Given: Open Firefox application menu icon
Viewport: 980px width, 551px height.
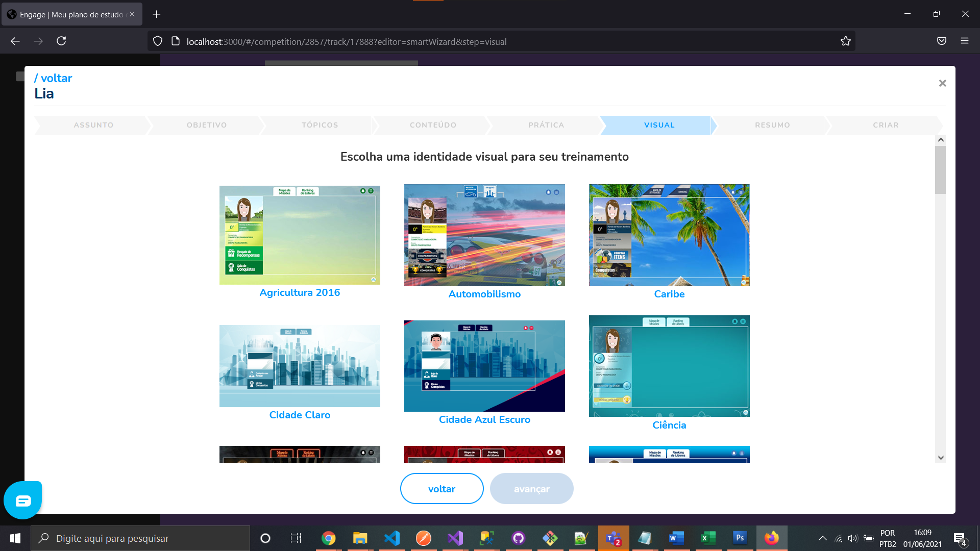Looking at the screenshot, I should click(x=964, y=41).
